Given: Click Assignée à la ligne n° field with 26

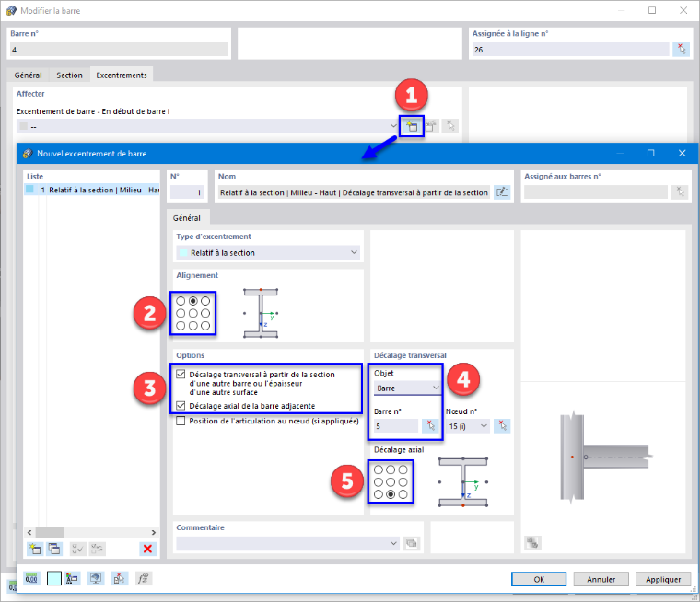Looking at the screenshot, I should pos(571,49).
